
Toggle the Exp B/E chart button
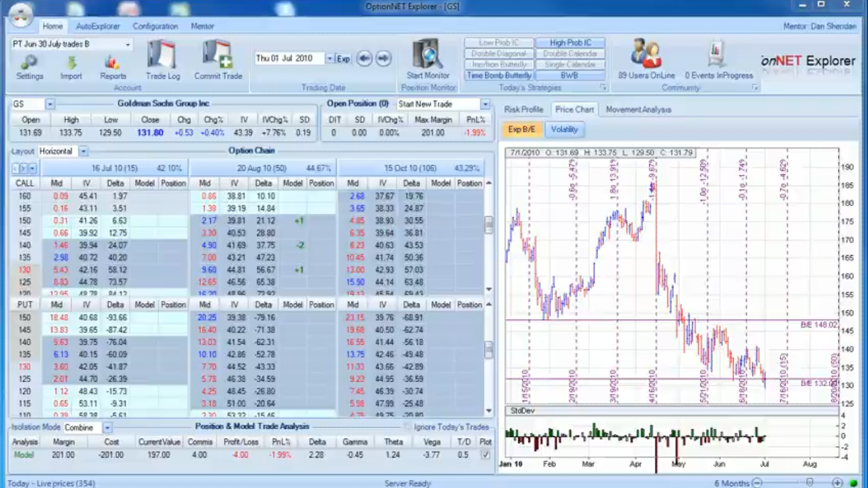521,129
